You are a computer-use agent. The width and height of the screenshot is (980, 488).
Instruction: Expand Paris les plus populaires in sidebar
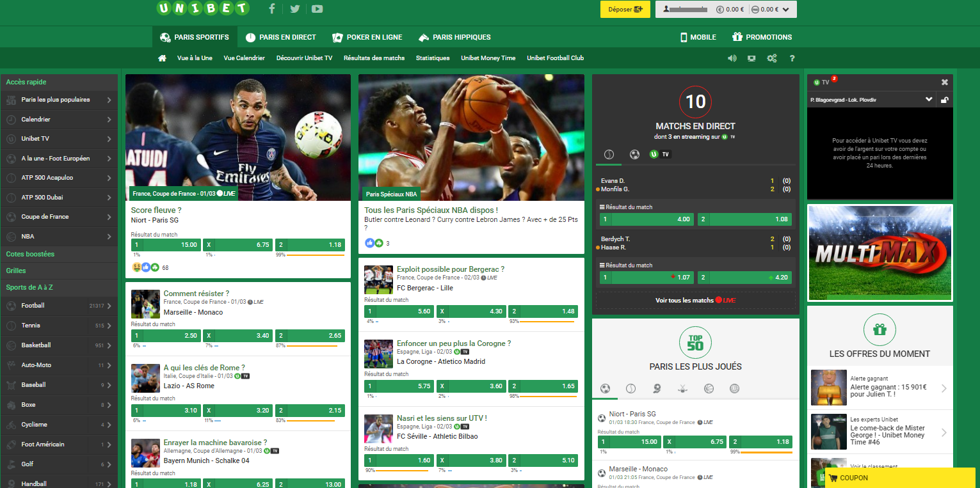click(x=59, y=100)
